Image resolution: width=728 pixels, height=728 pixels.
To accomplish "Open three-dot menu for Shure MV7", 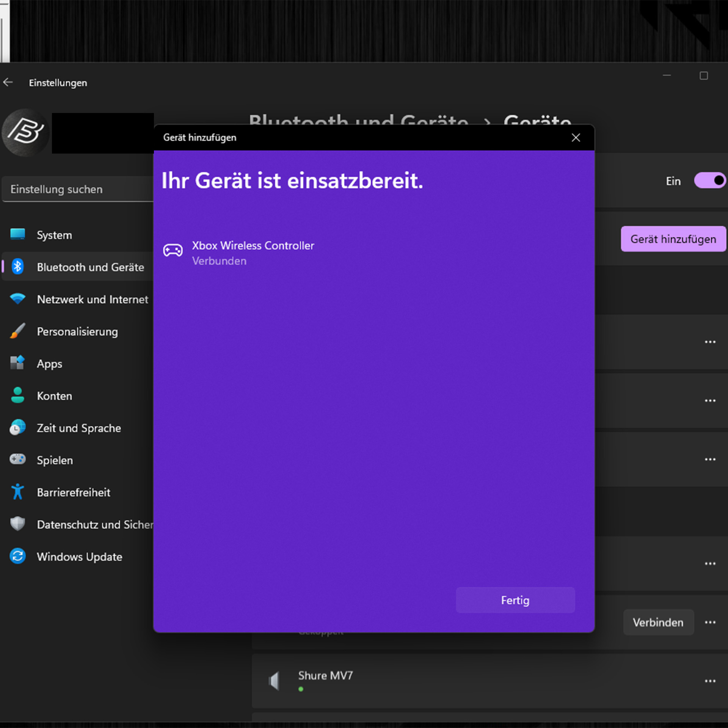I will coord(710,681).
